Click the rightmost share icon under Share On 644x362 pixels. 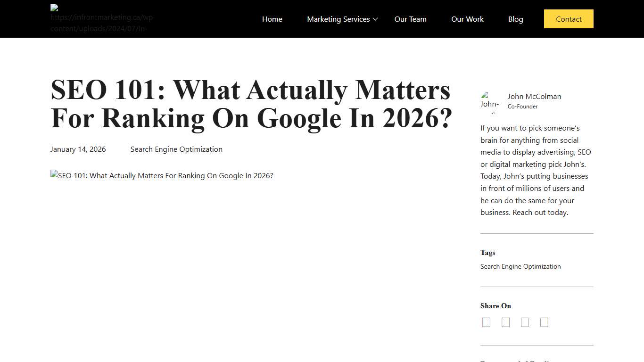point(544,322)
